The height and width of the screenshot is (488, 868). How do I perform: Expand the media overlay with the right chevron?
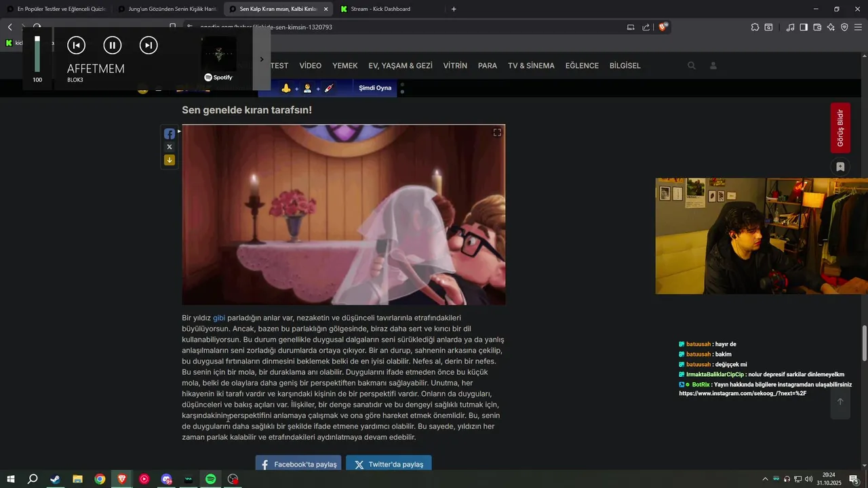tap(262, 59)
